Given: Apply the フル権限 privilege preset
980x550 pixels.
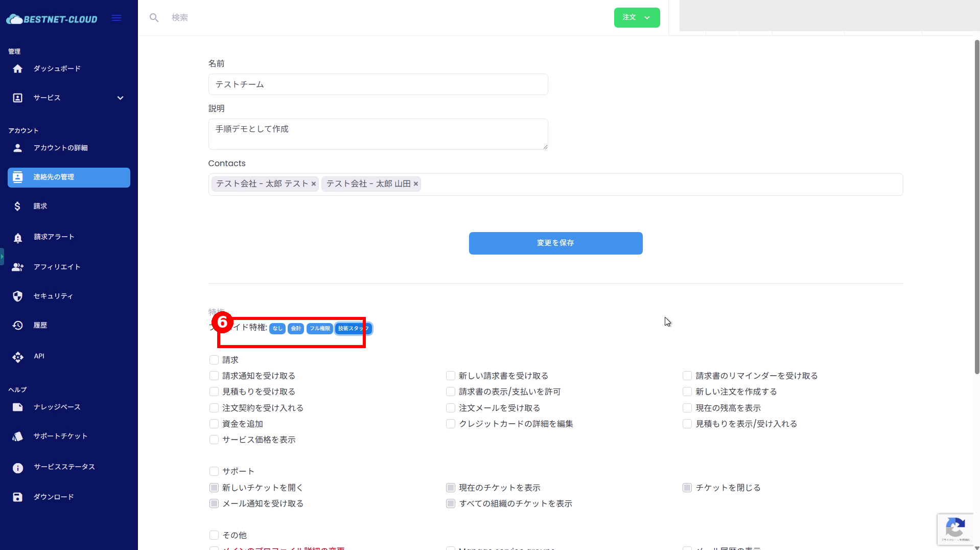Looking at the screenshot, I should 319,329.
